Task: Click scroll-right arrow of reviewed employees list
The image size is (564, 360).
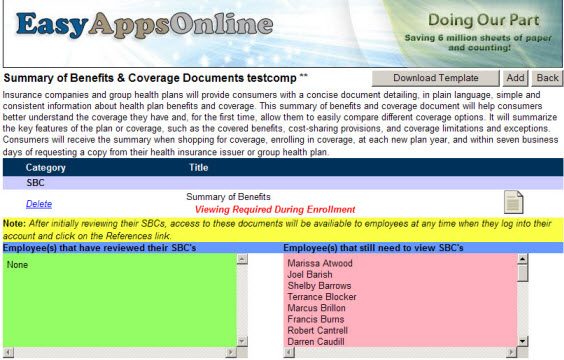Action: pyautogui.click(x=231, y=352)
